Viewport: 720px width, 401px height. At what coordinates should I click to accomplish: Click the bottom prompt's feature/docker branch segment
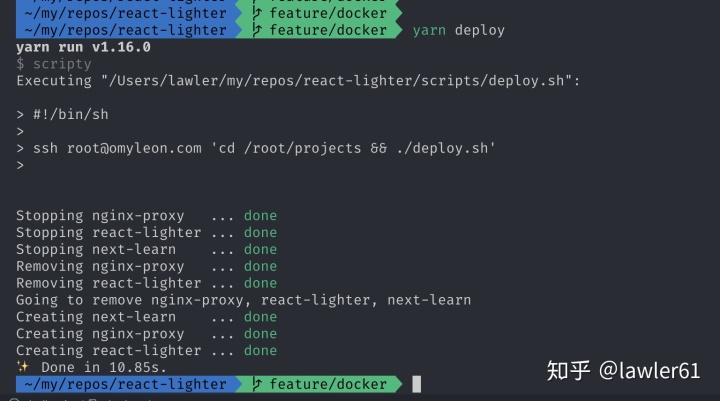coord(320,384)
